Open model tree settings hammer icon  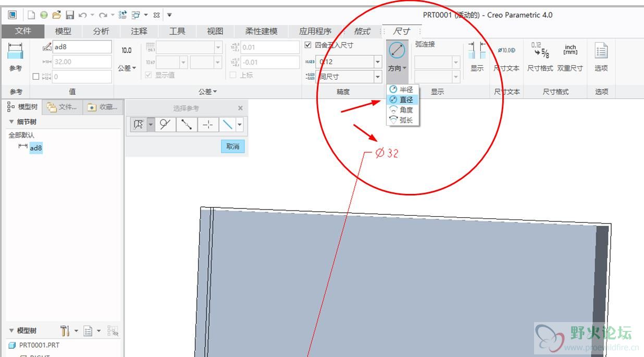65,330
